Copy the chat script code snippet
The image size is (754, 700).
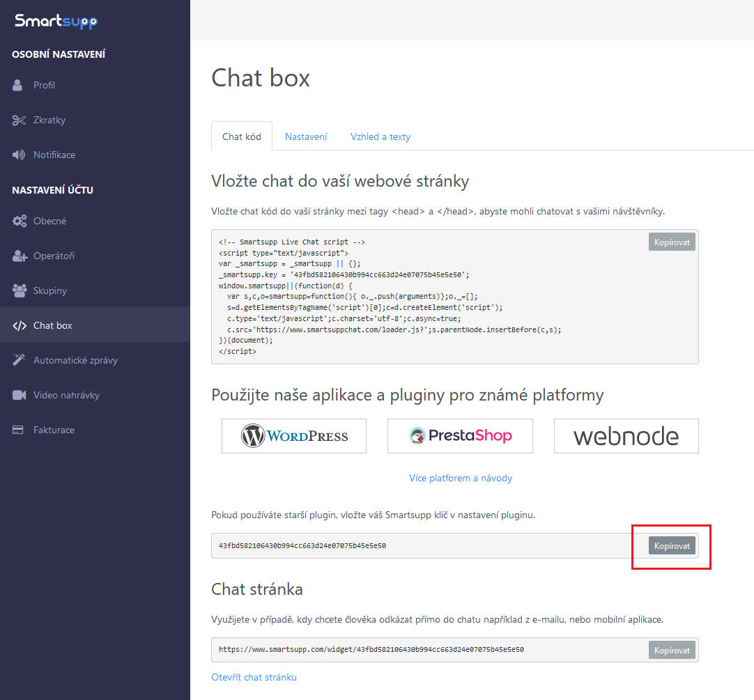pos(672,242)
